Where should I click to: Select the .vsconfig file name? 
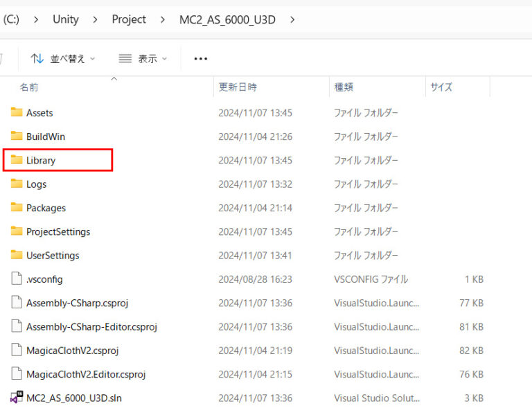tap(44, 279)
